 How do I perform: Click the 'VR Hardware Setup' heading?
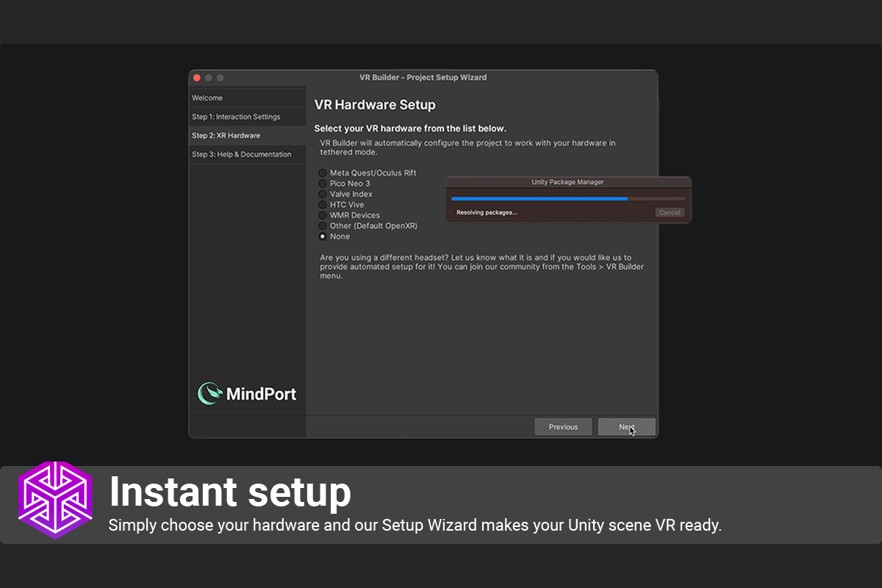click(x=375, y=105)
